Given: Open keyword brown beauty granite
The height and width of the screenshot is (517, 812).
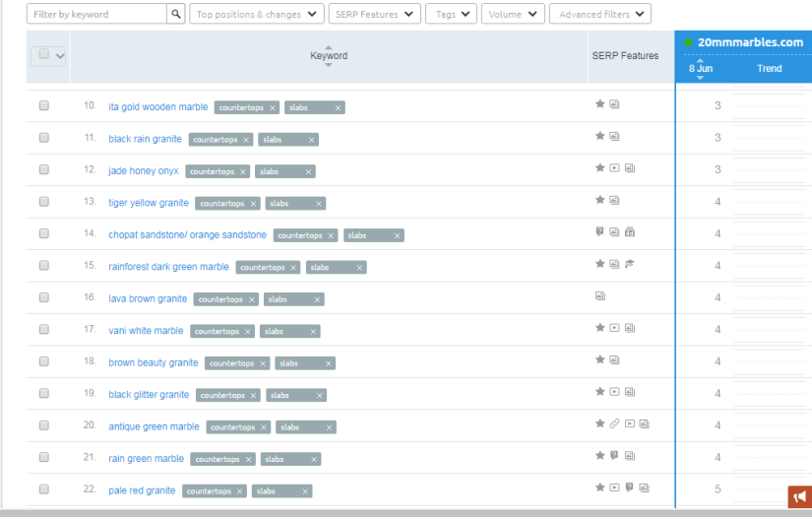Looking at the screenshot, I should [x=154, y=362].
